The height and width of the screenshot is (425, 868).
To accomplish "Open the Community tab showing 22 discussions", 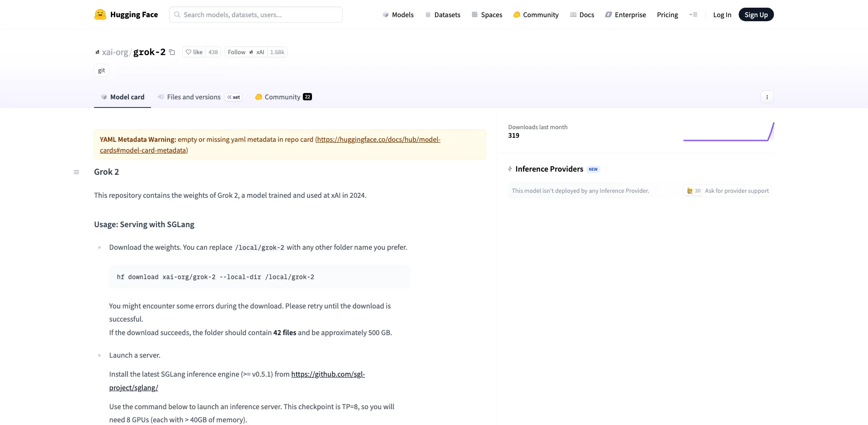I will [x=282, y=97].
